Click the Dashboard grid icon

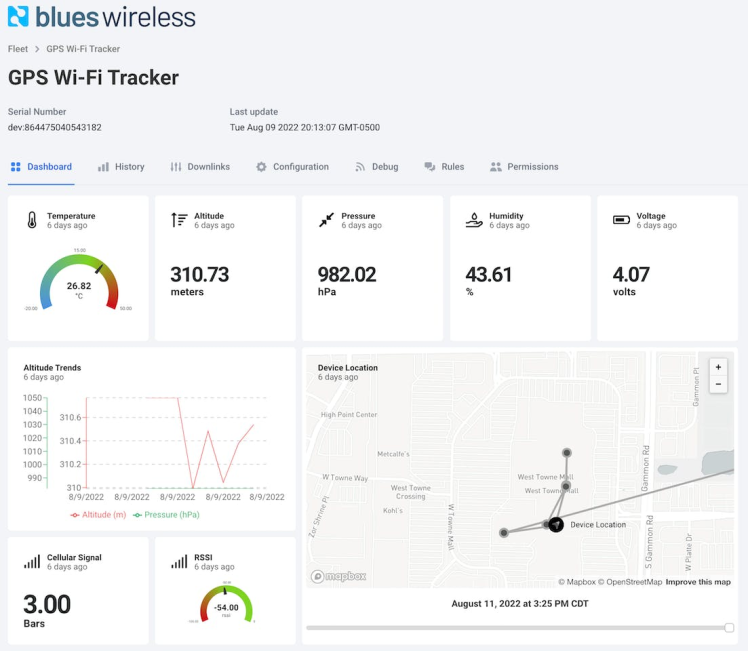tap(16, 166)
